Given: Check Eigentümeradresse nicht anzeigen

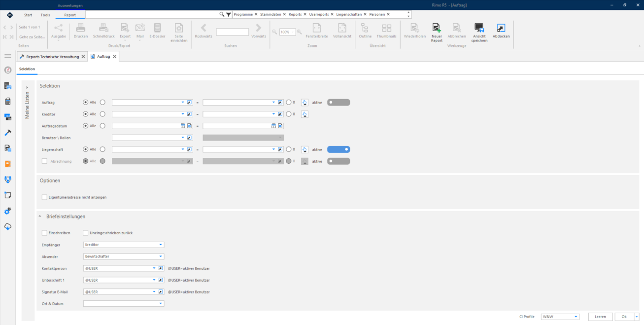Looking at the screenshot, I should 45,197.
